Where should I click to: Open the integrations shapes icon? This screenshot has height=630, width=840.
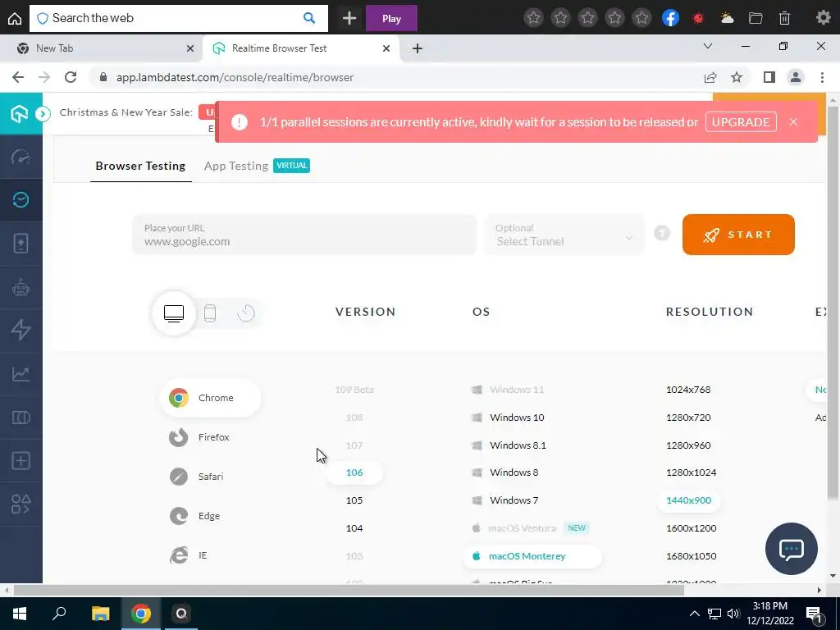21,504
